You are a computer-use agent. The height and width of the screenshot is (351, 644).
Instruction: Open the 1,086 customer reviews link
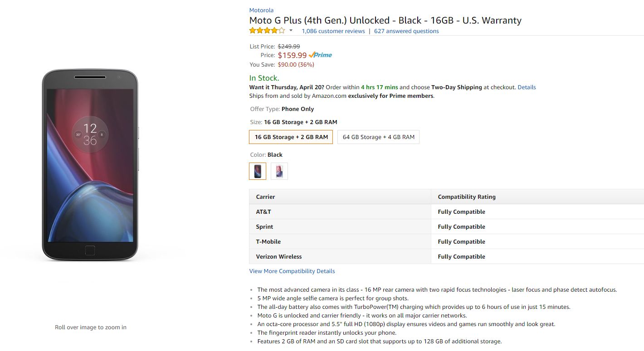(333, 31)
